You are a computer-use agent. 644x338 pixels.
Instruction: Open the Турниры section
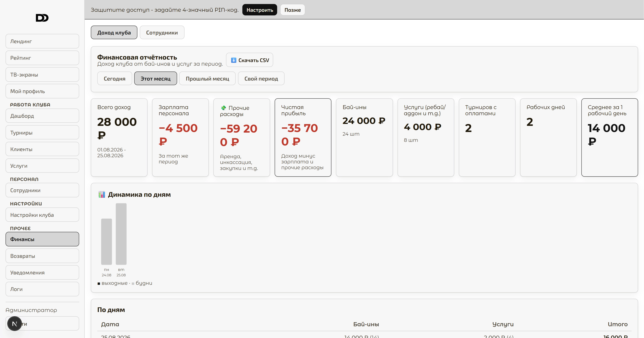coord(42,132)
